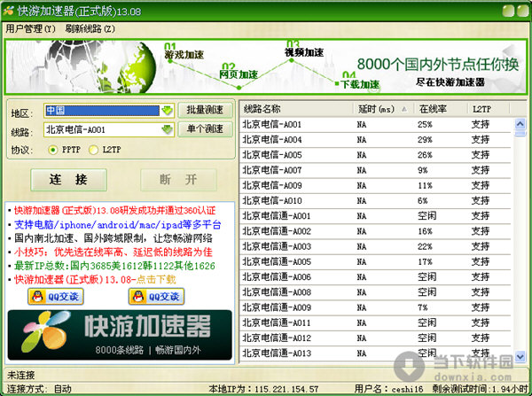Select the PPTP protocol radio button

53,150
